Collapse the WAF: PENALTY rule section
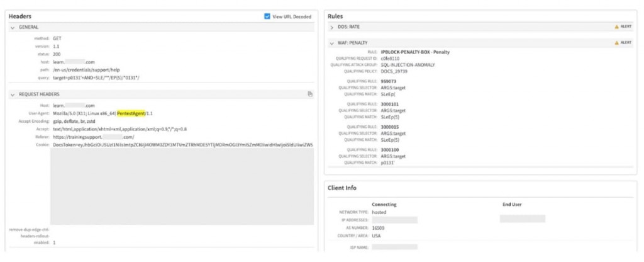 pyautogui.click(x=332, y=42)
